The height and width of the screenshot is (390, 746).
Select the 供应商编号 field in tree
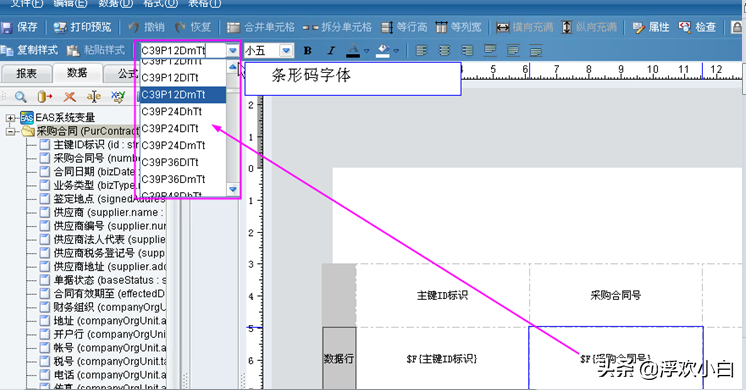point(103,226)
